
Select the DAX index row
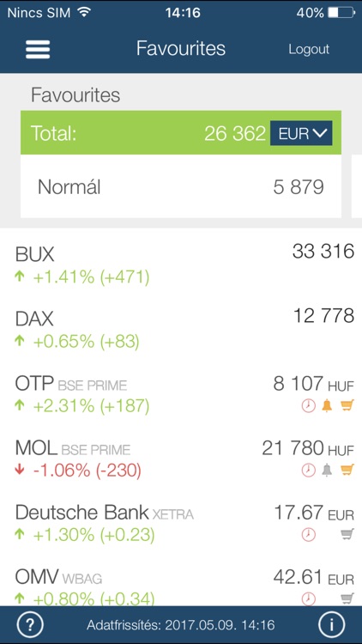[x=181, y=328]
